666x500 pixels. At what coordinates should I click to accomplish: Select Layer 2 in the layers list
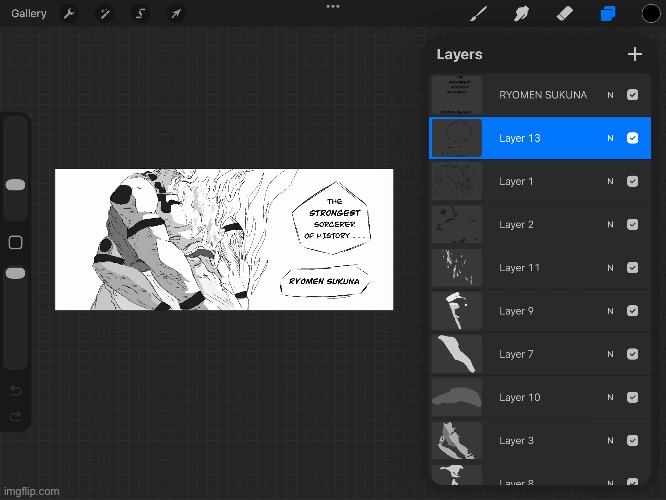[x=540, y=225]
